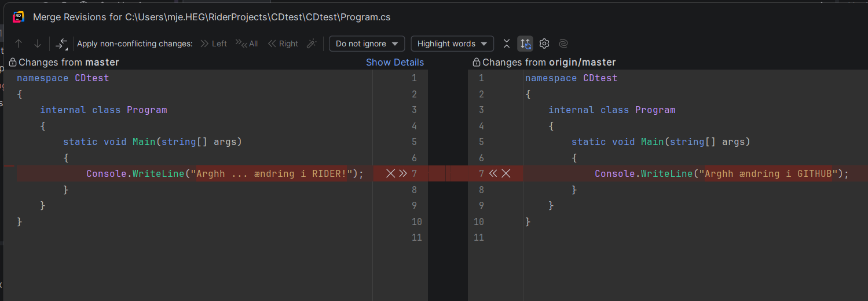
Task: Open compare contents arrows icon
Action: 61,43
